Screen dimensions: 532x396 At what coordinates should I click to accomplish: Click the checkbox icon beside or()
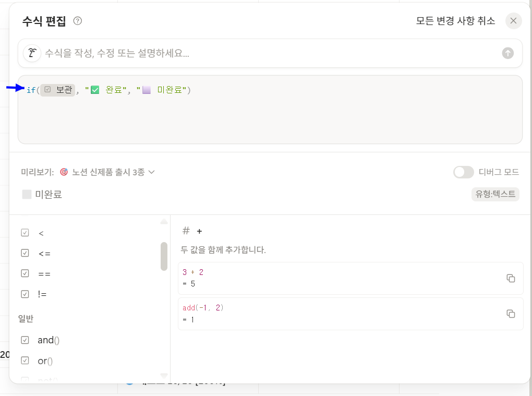(x=25, y=361)
